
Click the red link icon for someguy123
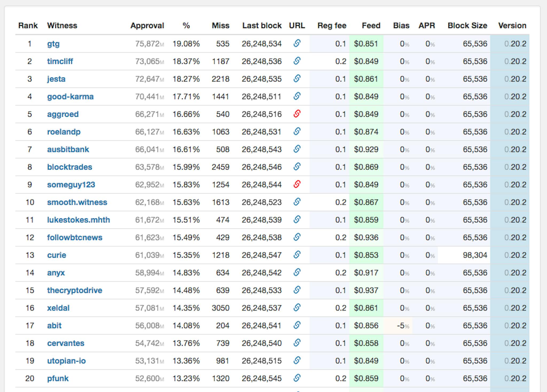coord(297,184)
